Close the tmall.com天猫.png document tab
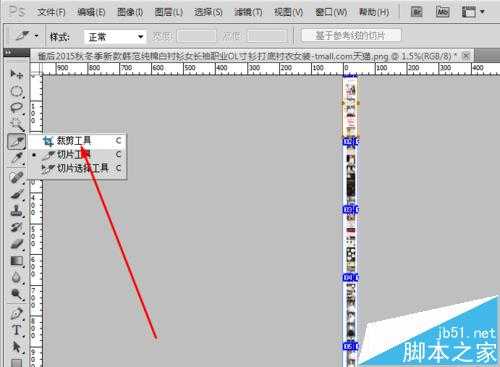Viewport: 500px width, 367px height. tap(466, 55)
